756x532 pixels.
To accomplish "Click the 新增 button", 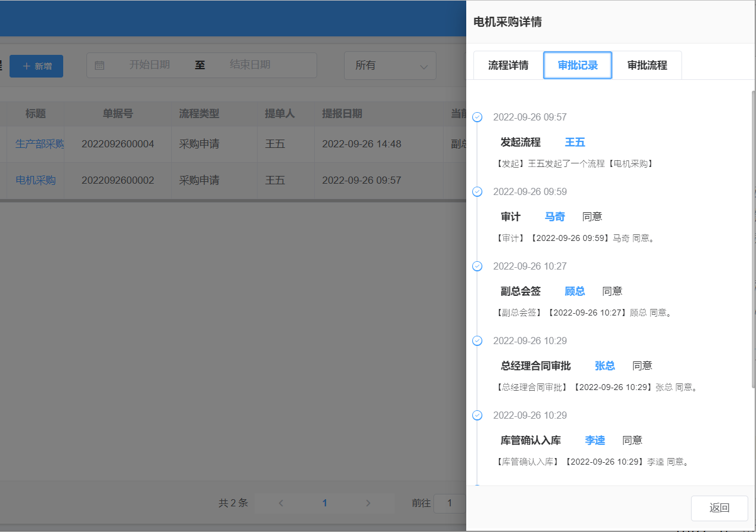I will [36, 66].
